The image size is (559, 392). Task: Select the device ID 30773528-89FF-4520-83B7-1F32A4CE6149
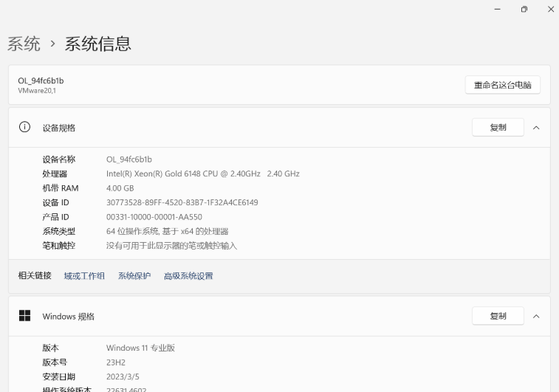[x=182, y=202]
